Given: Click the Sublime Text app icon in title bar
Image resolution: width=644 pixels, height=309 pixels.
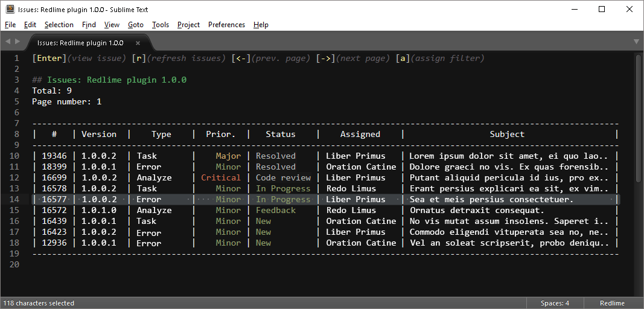Looking at the screenshot, I should (x=10, y=9).
